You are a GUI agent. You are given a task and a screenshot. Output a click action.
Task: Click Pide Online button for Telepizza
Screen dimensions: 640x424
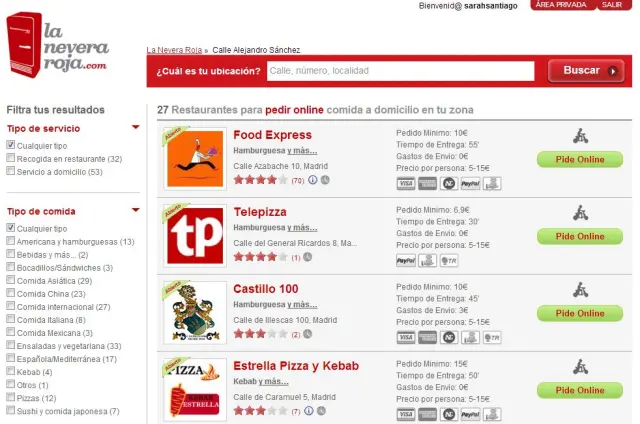pos(580,237)
